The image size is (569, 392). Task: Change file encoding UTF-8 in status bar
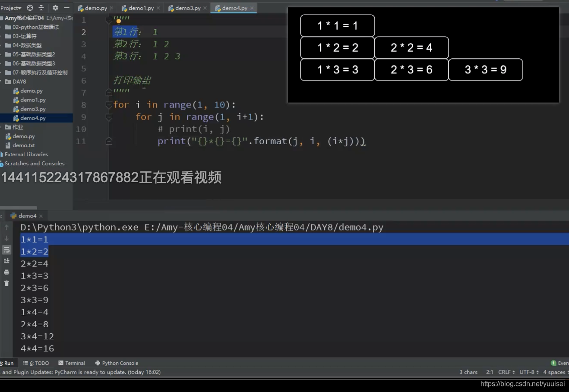coord(529,372)
